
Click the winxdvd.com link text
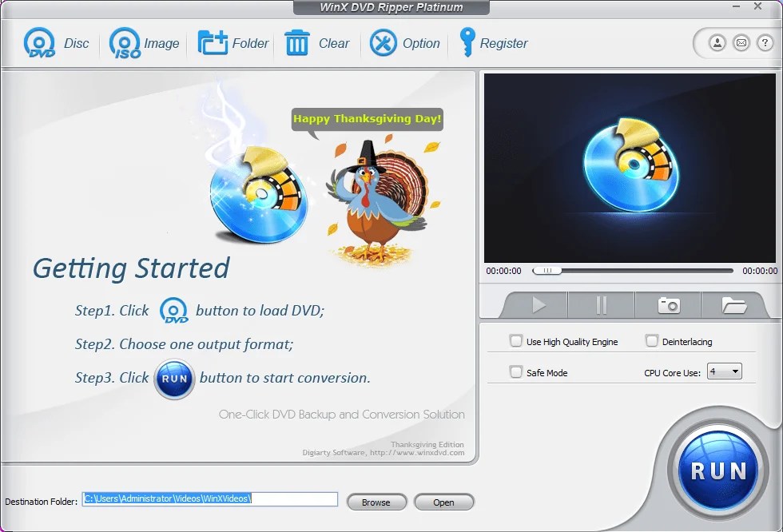tap(417, 453)
